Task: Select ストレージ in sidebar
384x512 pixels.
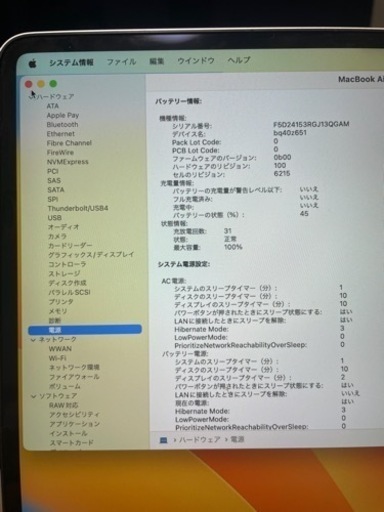Action: click(64, 274)
